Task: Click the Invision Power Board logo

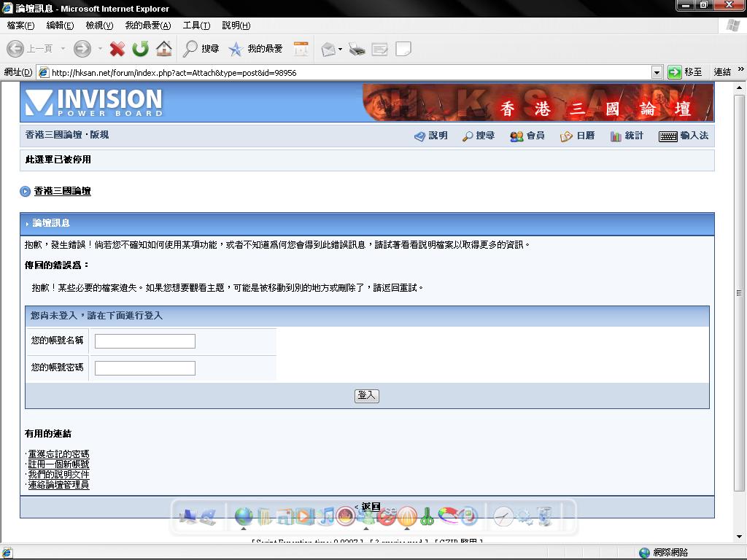Action: (x=94, y=102)
